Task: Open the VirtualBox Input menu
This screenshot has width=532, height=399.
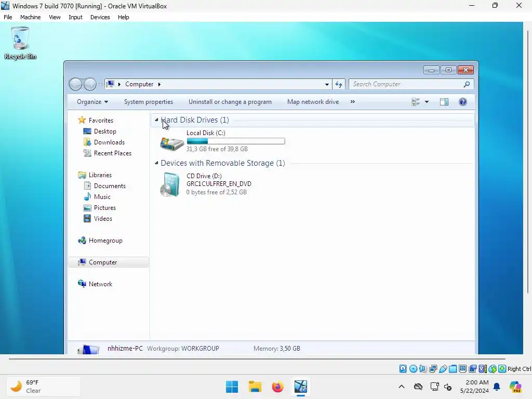Action: pos(75,17)
